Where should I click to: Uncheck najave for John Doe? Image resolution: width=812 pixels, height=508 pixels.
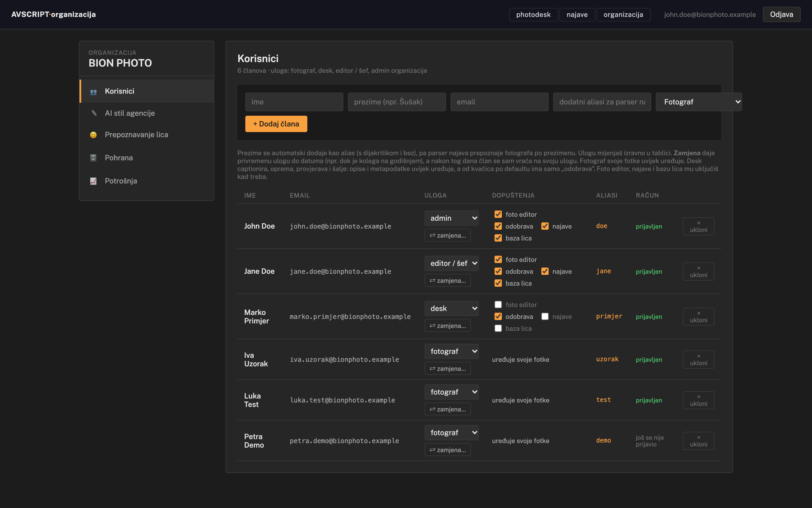545,226
